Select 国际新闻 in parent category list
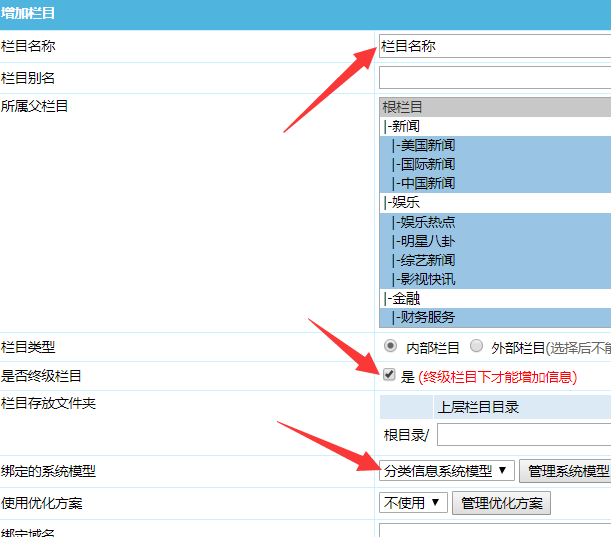 [495, 164]
